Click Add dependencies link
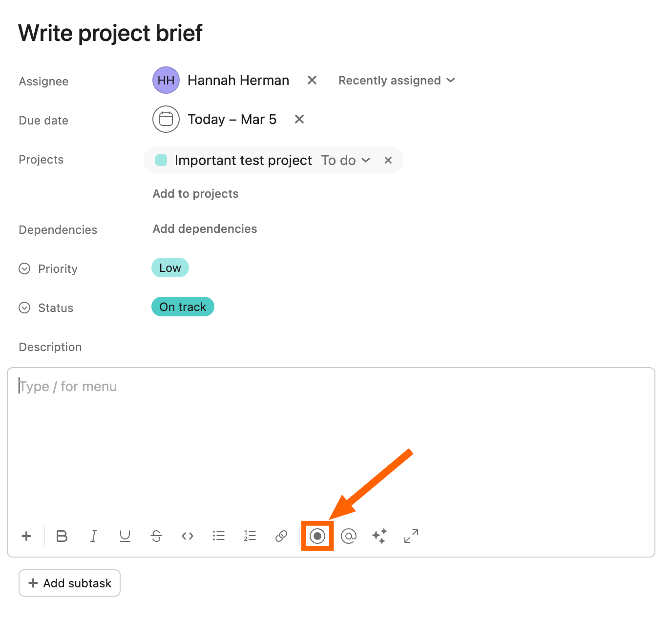This screenshot has height=622, width=672. (x=205, y=229)
